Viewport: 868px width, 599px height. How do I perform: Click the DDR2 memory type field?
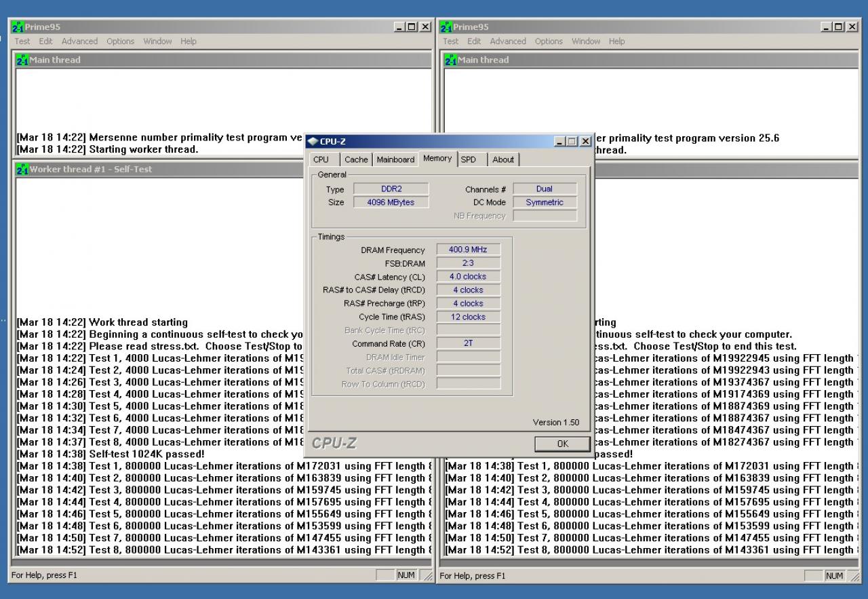391,189
